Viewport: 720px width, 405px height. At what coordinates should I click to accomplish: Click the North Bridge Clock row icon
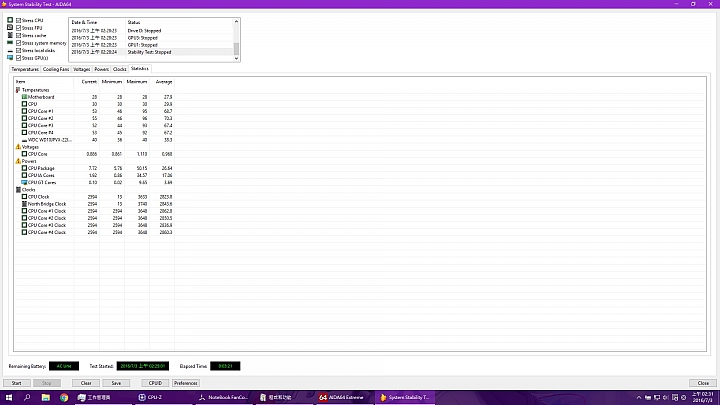[24, 204]
